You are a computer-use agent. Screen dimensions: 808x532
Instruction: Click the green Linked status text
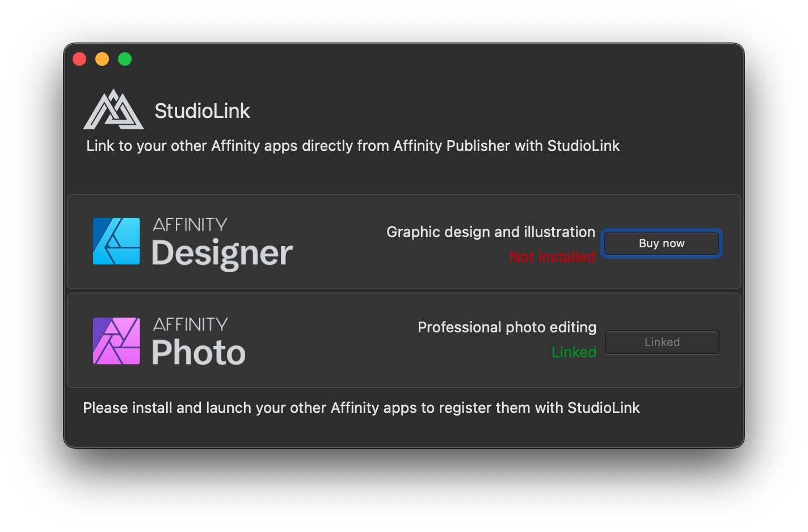pos(574,352)
